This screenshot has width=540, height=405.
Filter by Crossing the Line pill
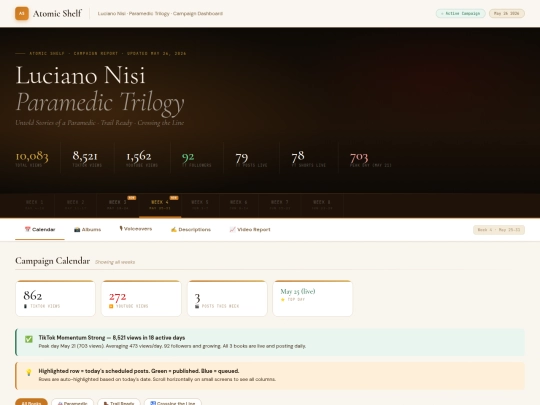click(173, 403)
